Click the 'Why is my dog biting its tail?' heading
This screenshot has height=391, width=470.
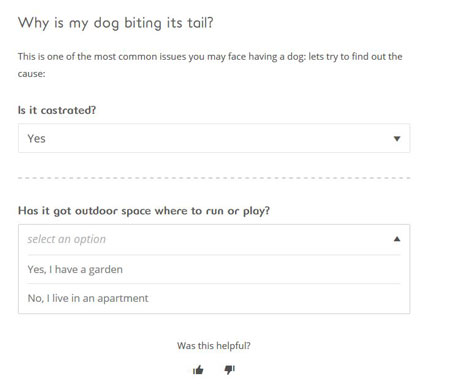116,23
